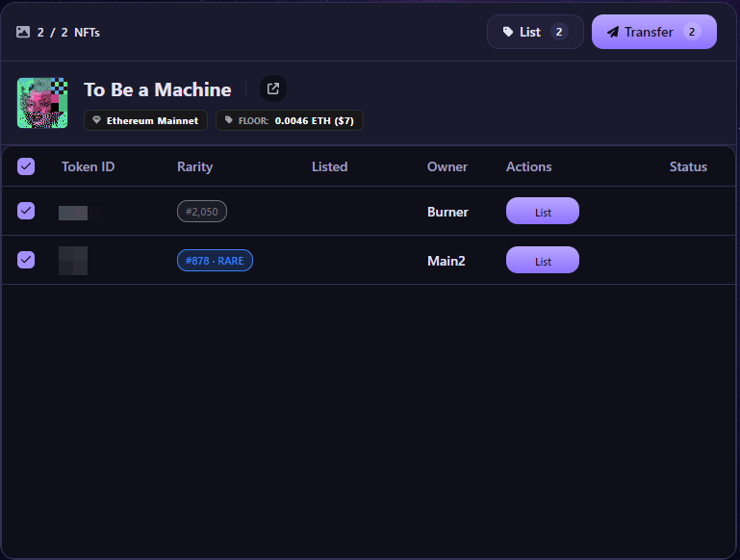740x560 pixels.
Task: Click the count badge on top List button
Action: coord(559,32)
